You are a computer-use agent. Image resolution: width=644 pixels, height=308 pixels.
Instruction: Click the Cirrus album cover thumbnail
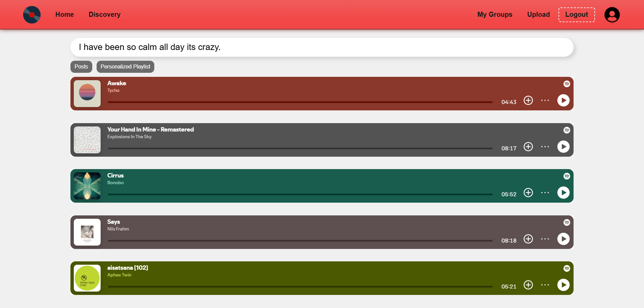pyautogui.click(x=87, y=186)
